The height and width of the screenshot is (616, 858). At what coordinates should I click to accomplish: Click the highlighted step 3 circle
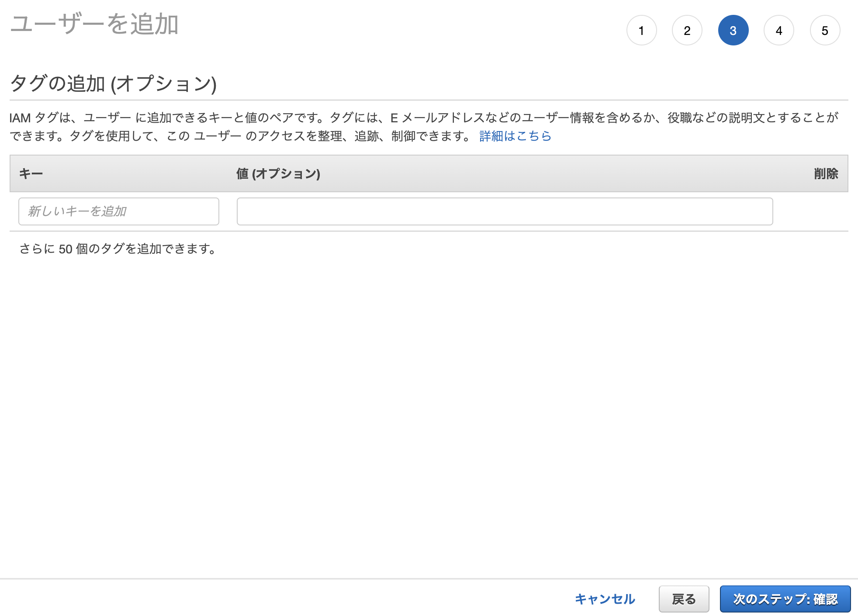pyautogui.click(x=734, y=30)
